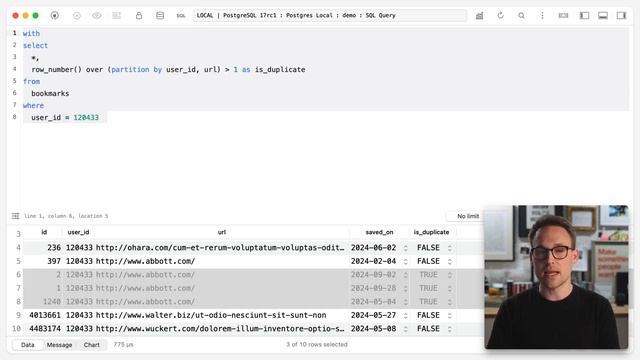Click 'bookmarks' in the SQL editor
This screenshot has height=360, width=640.
coord(50,93)
